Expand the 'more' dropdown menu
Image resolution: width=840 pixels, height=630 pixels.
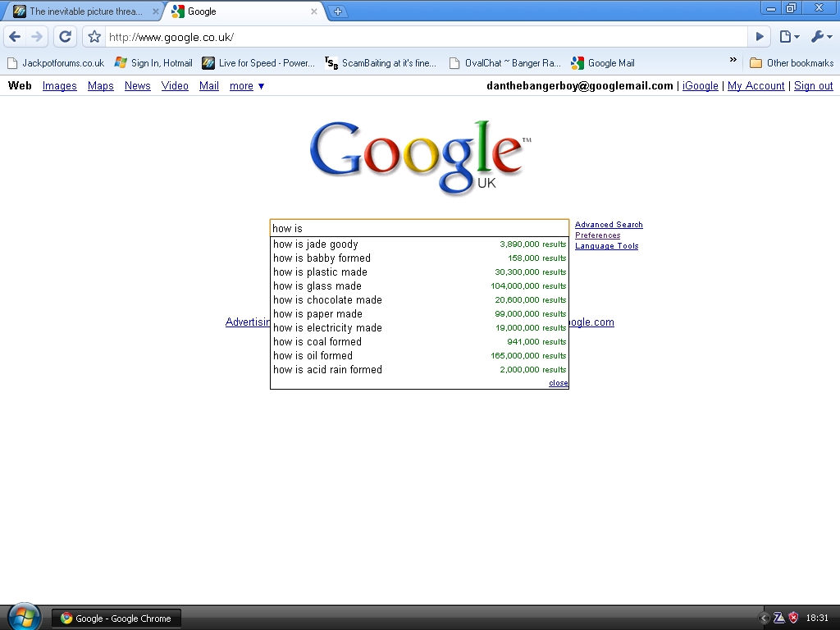(x=247, y=85)
